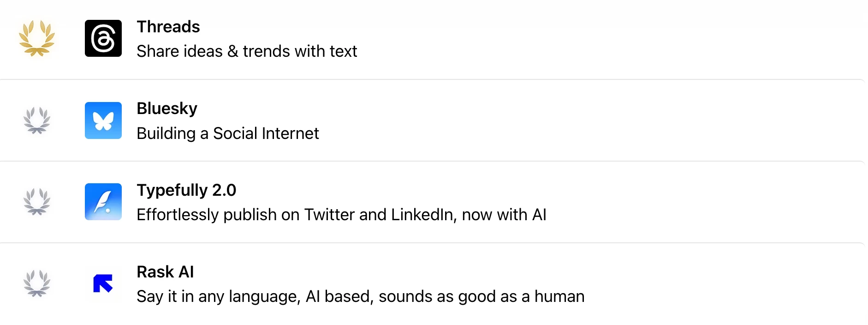Open the Rask AI product name

pyautogui.click(x=165, y=272)
